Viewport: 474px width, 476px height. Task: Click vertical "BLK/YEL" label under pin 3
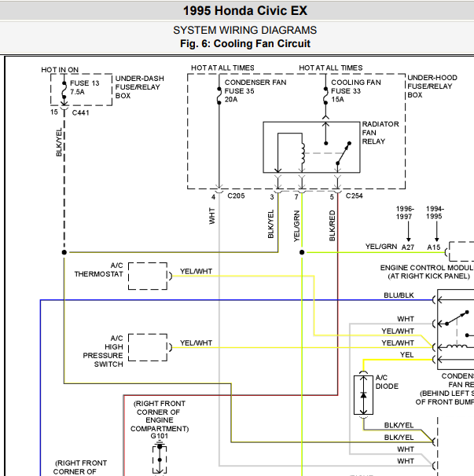(x=270, y=224)
